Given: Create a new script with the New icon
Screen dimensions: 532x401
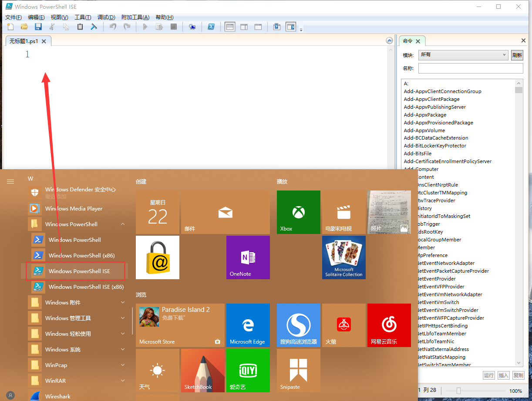Looking at the screenshot, I should pos(10,27).
